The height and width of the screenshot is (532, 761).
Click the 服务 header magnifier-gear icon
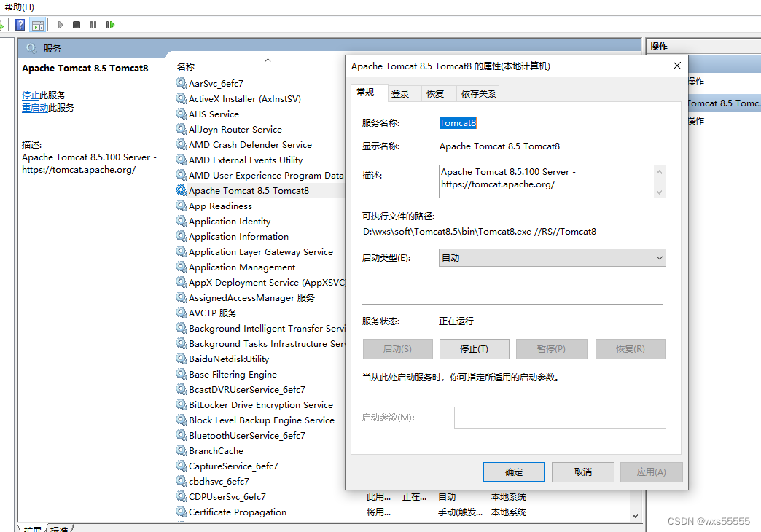(31, 48)
